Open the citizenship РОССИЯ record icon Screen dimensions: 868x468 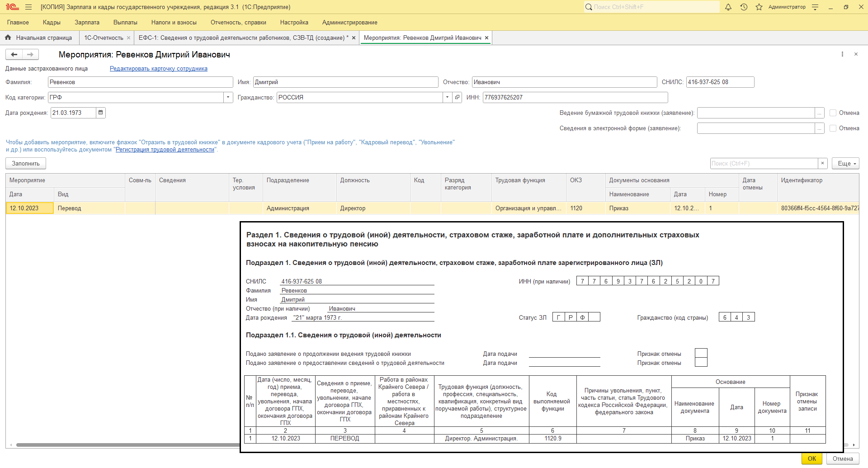tap(457, 97)
